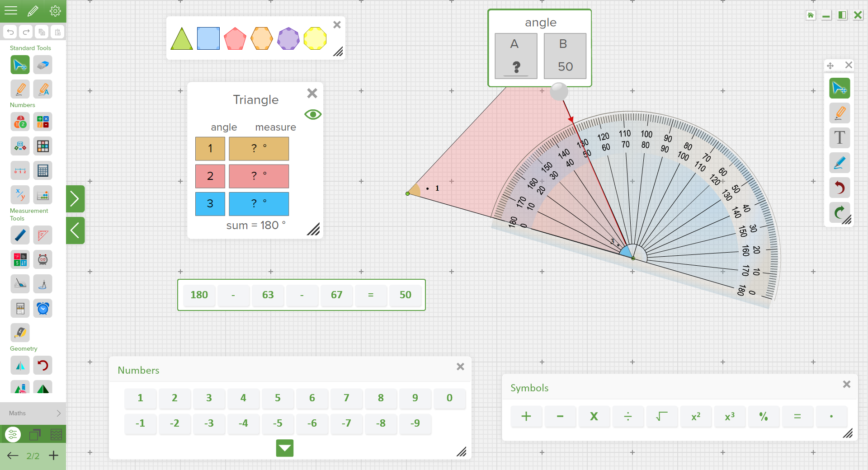The width and height of the screenshot is (868, 470).
Task: Select the Protractor tool in sidebar
Action: tap(20, 284)
